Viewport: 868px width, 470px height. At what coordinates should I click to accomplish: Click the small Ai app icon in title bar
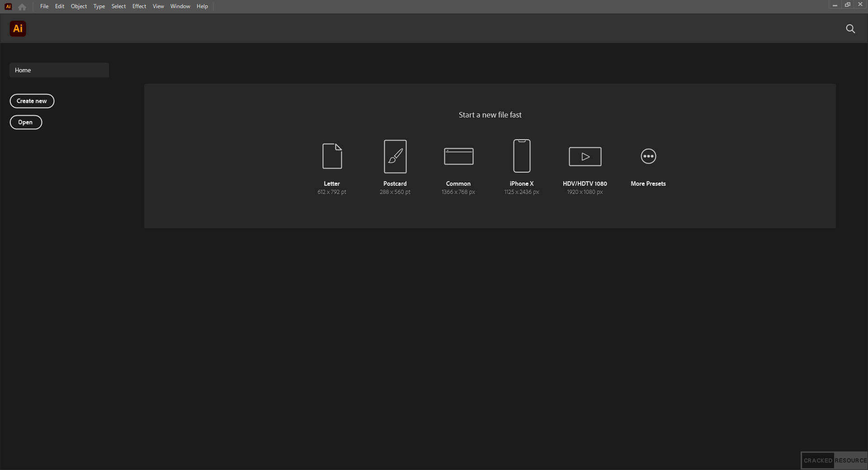[8, 6]
